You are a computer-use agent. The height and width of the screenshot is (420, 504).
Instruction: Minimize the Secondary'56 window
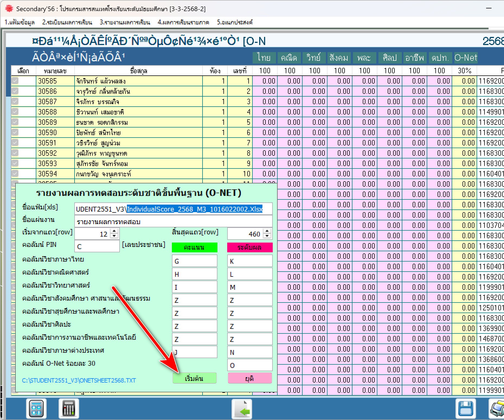pyautogui.click(x=489, y=8)
